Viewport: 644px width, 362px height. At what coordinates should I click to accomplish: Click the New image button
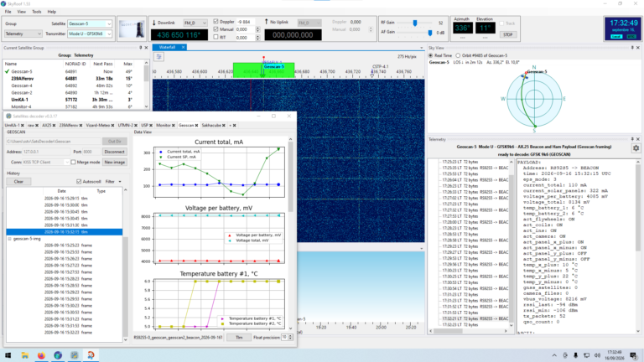click(115, 162)
